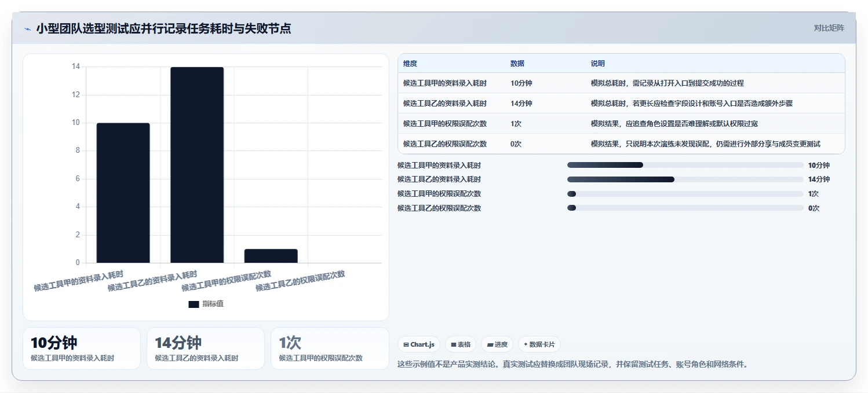Click chart axis label 候选工具乙的资料录入耗时
868x393 pixels.
pos(152,281)
